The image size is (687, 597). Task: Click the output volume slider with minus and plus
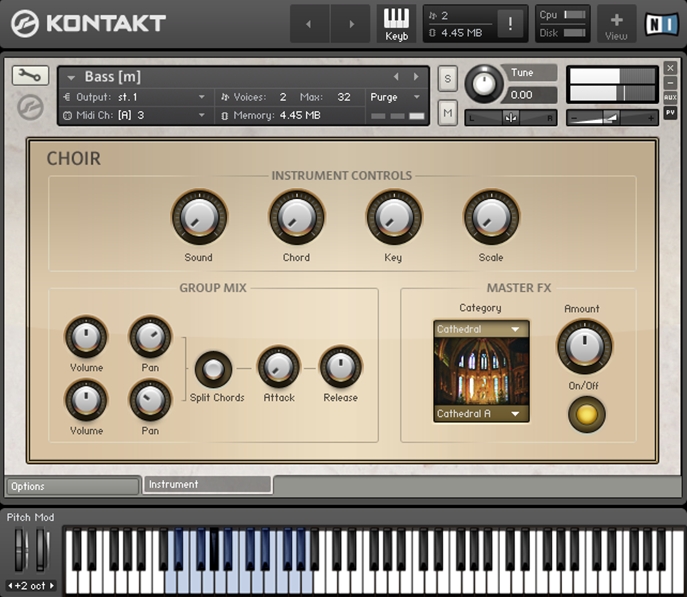click(612, 118)
